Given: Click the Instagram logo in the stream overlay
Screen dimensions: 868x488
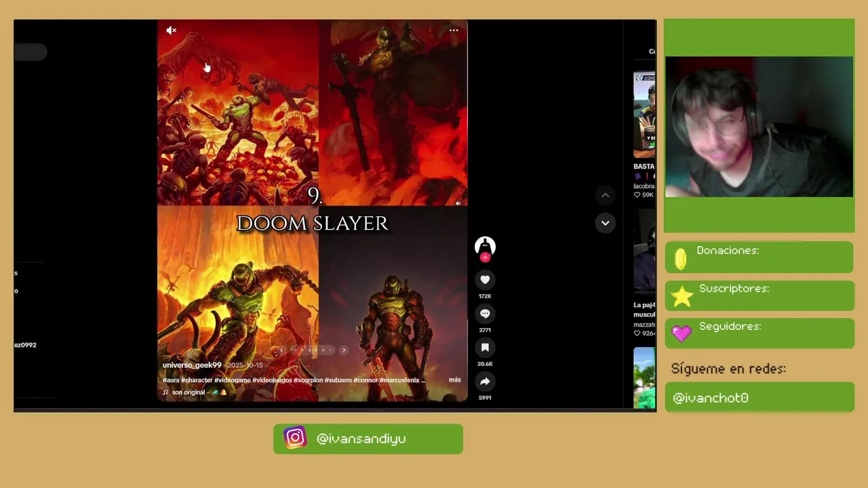Looking at the screenshot, I should pos(295,438).
